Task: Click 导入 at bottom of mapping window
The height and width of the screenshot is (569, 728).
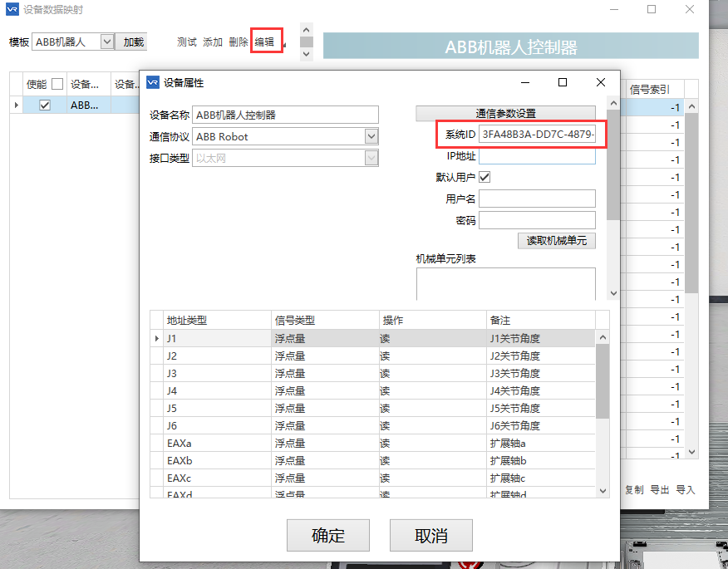Action: click(x=686, y=489)
